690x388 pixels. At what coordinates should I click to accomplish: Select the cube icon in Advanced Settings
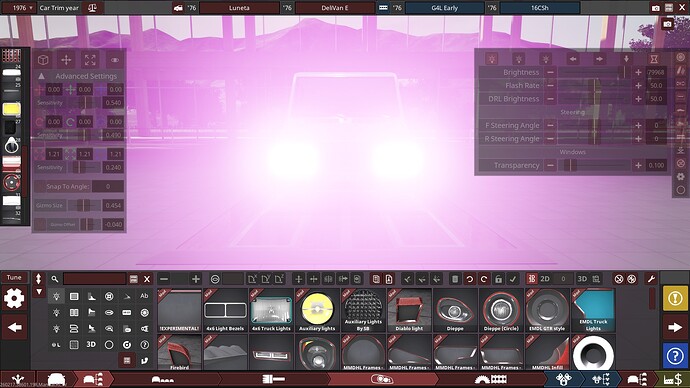(43, 60)
